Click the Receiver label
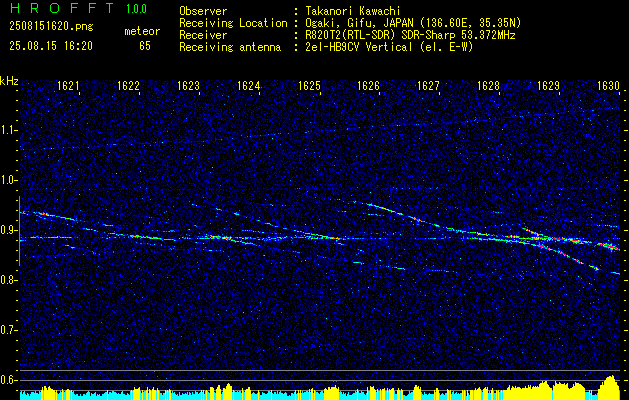 pyautogui.click(x=203, y=35)
